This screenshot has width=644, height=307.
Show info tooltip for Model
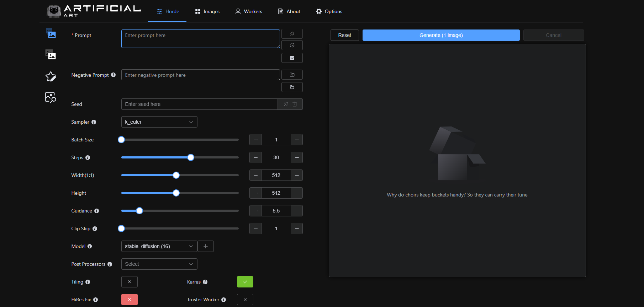pos(90,246)
